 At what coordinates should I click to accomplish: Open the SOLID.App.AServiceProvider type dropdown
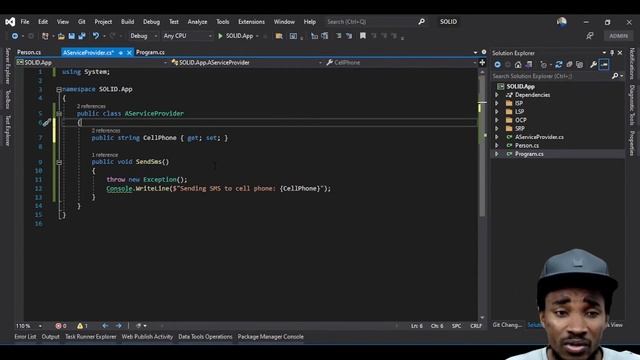point(247,62)
